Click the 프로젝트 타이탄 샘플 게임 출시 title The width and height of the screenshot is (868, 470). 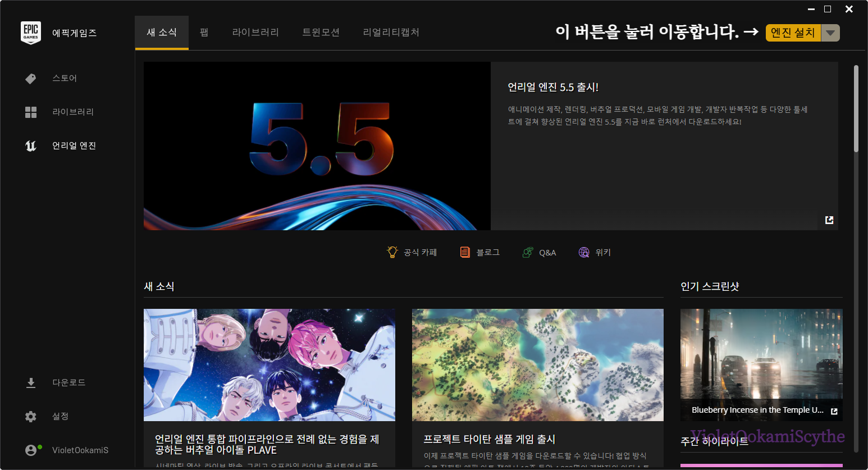click(x=490, y=439)
